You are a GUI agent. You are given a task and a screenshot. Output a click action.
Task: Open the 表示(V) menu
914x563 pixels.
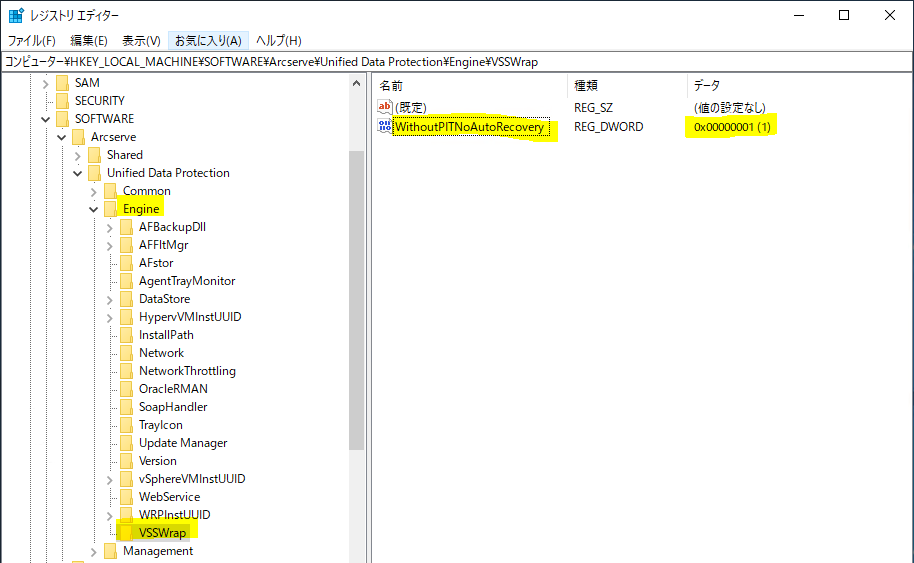point(141,41)
